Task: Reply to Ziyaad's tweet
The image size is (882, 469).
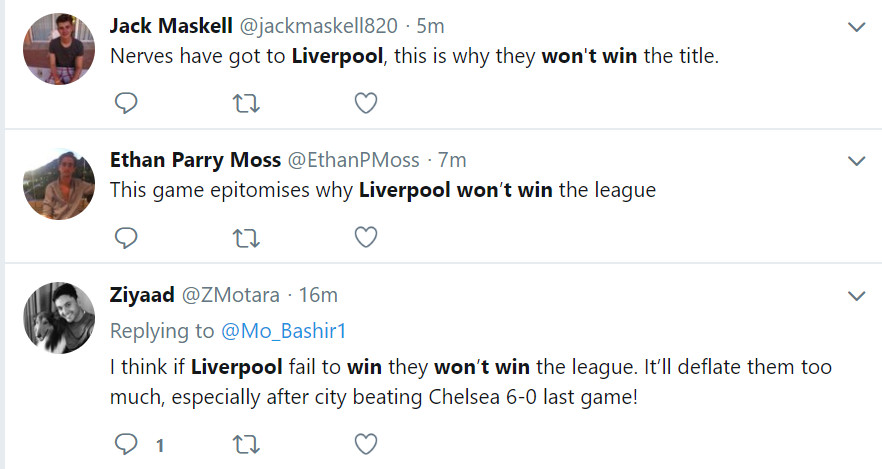Action: pos(126,442)
